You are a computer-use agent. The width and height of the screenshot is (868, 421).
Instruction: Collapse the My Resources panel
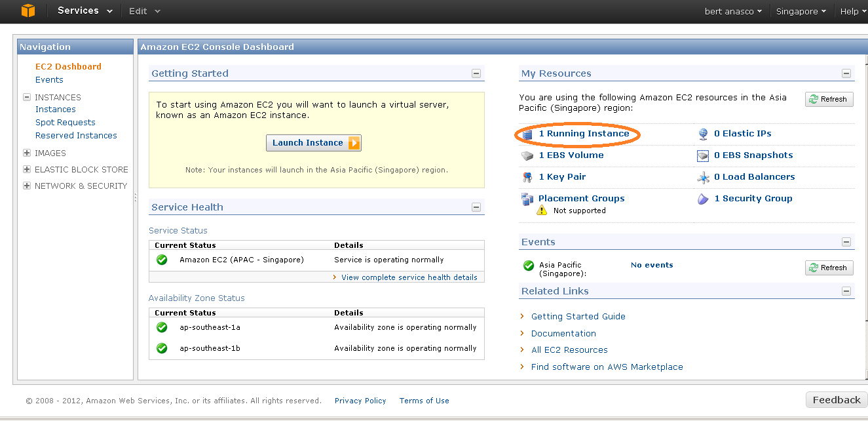(846, 74)
